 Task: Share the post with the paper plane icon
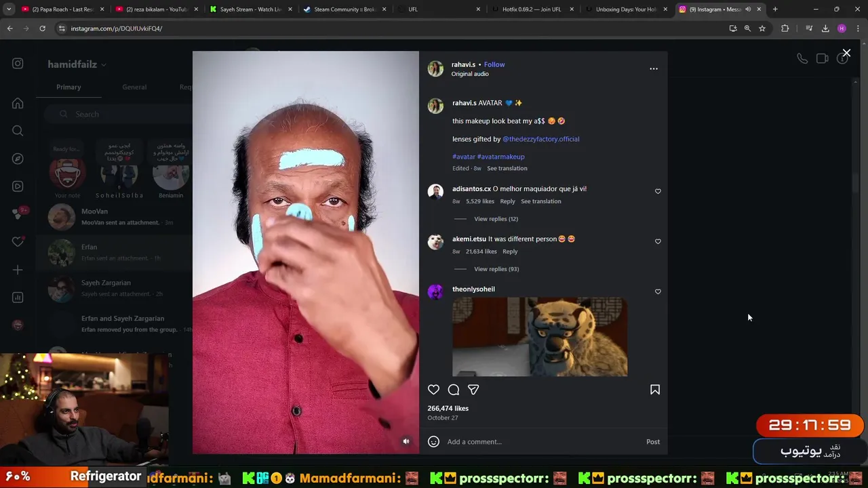[x=473, y=390]
